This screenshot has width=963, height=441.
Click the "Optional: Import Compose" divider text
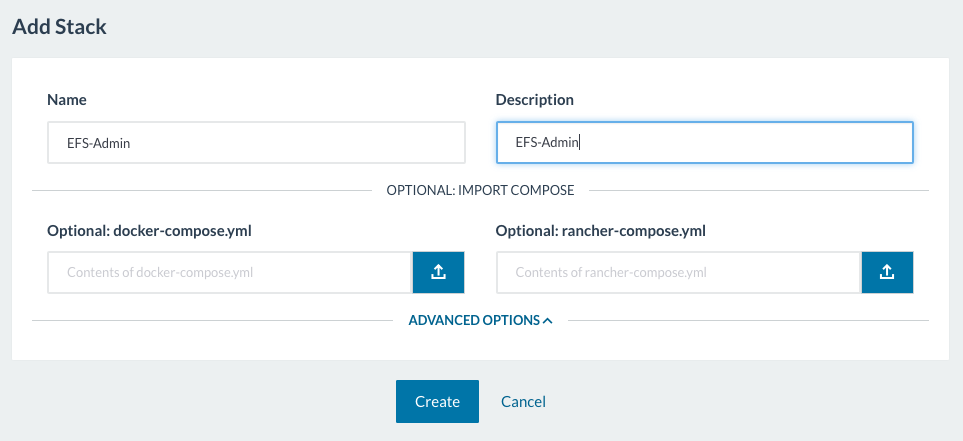[480, 190]
